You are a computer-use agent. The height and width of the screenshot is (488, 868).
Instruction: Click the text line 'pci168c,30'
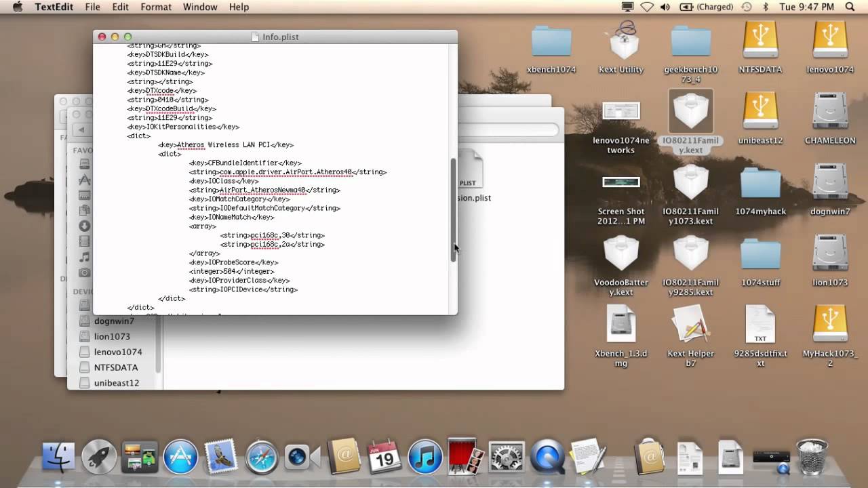[272, 235]
